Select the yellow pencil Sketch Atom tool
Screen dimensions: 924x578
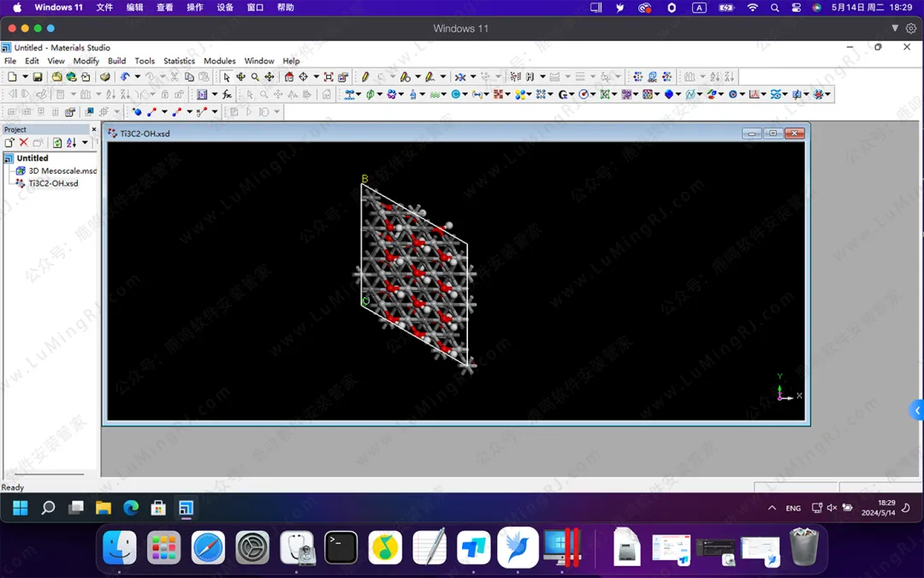click(365, 77)
